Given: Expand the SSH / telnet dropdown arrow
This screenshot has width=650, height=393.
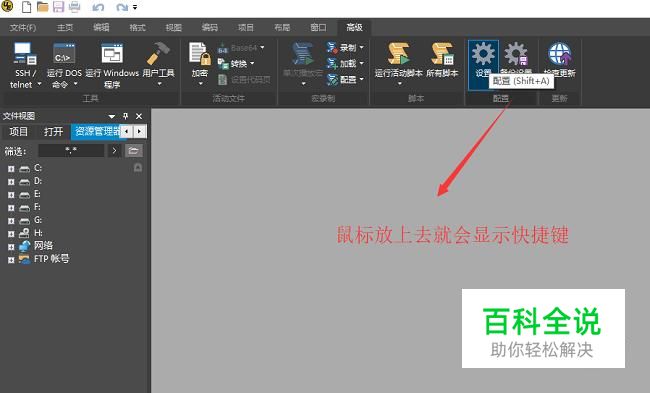Looking at the screenshot, I should (39, 84).
